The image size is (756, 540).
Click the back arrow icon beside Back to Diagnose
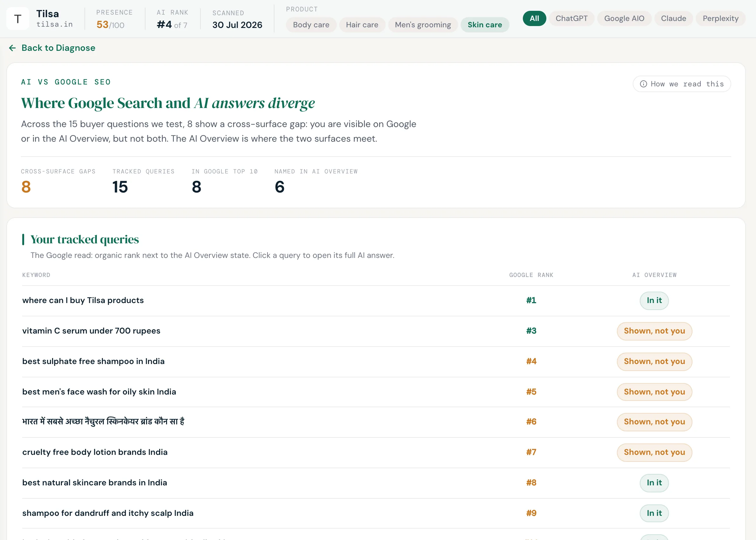click(x=12, y=48)
